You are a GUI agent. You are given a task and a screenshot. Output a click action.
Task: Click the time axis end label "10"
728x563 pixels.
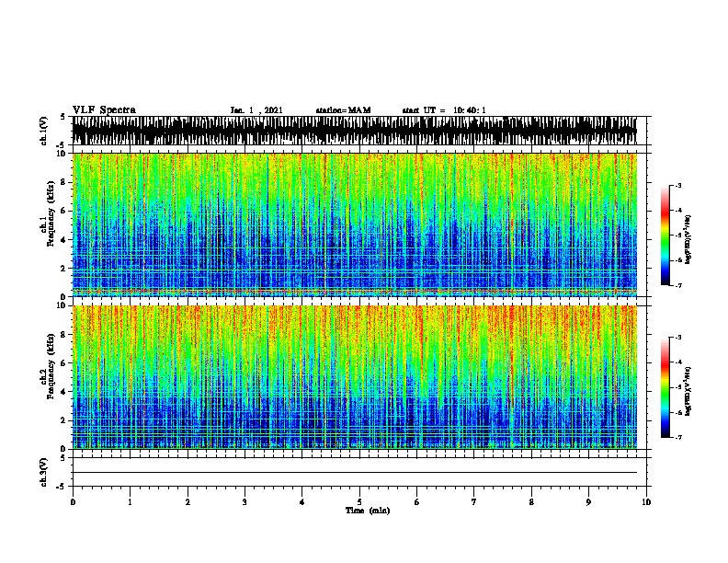click(x=646, y=502)
